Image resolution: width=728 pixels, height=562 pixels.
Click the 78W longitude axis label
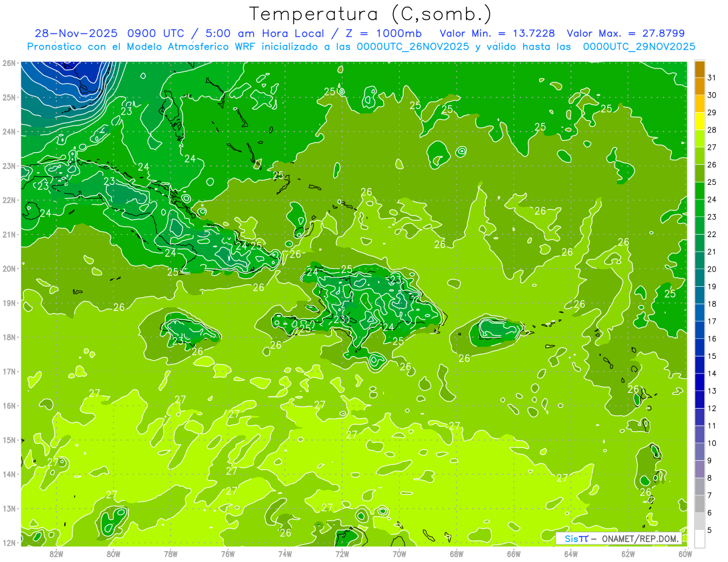coord(170,553)
